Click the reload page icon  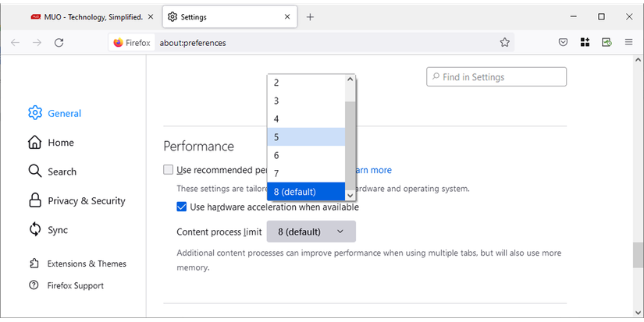point(59,43)
